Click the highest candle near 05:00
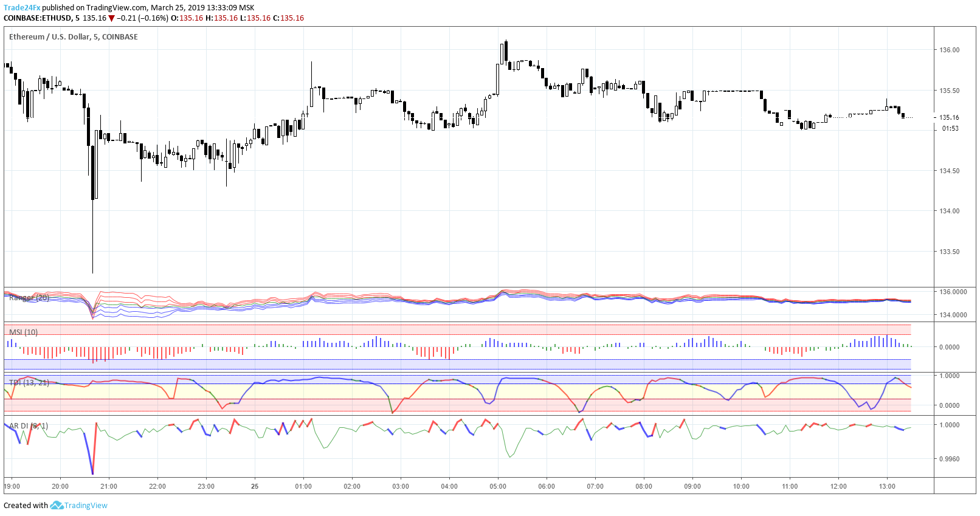 (x=506, y=52)
